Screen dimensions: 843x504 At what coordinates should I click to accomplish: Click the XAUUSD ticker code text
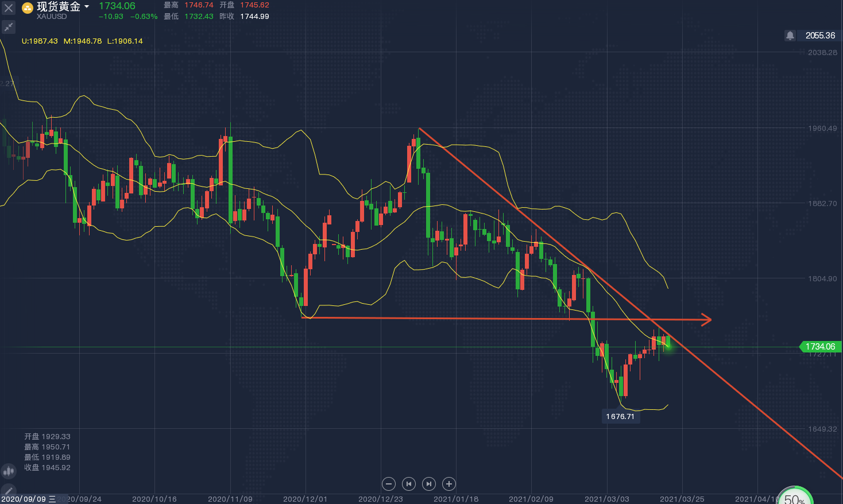pyautogui.click(x=52, y=17)
